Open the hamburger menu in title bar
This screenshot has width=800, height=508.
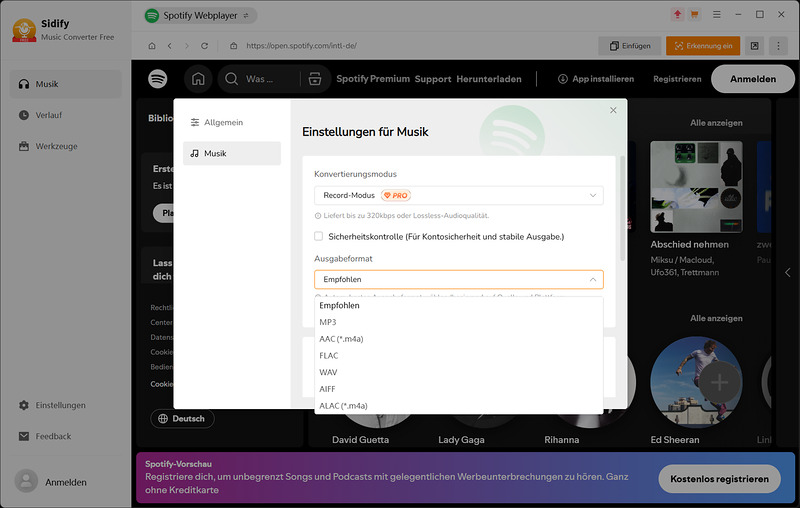(717, 15)
